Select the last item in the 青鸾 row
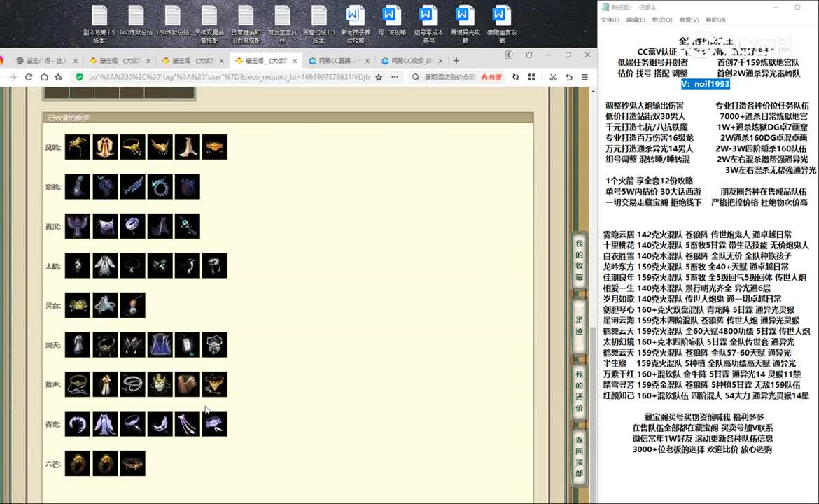 [215, 424]
